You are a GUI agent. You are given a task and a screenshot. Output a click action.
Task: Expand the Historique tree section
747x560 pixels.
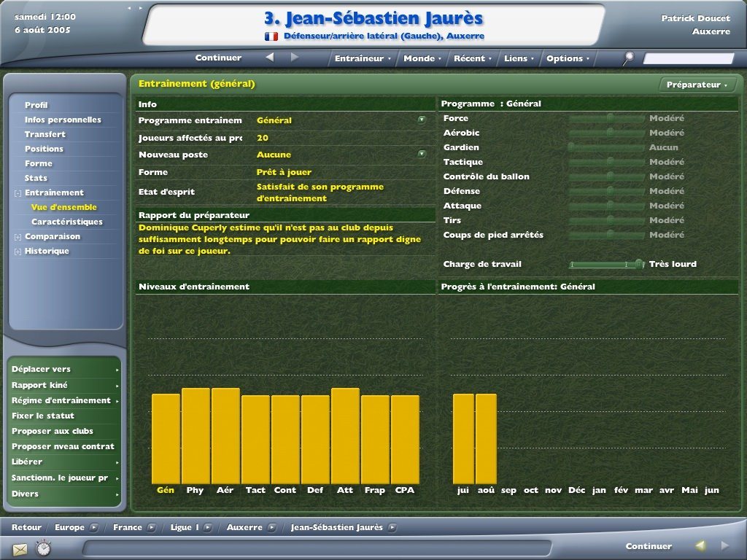18,252
